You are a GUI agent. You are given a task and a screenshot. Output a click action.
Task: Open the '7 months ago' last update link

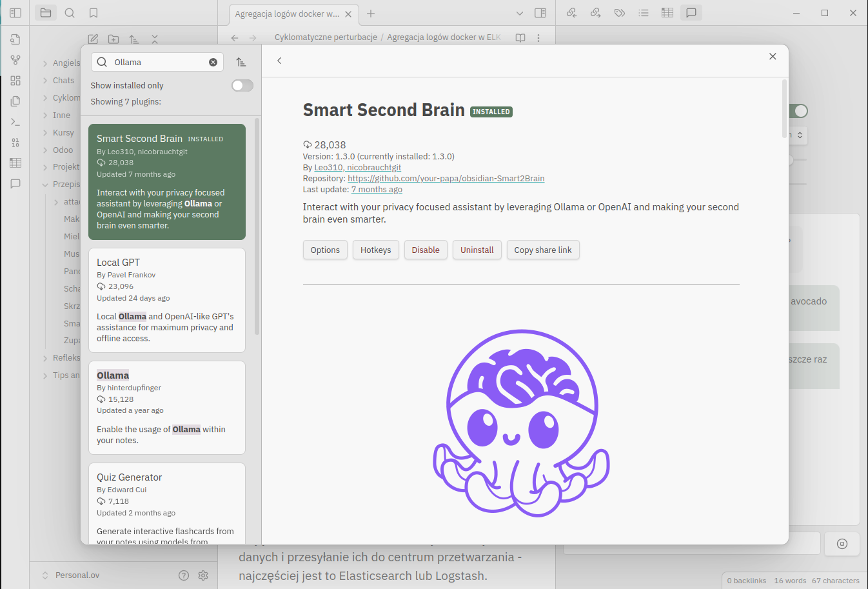pyautogui.click(x=377, y=189)
